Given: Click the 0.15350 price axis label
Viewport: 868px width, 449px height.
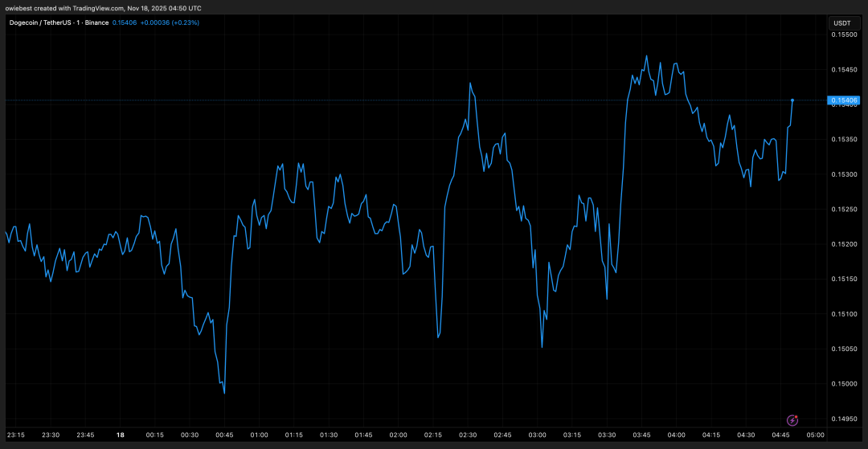Looking at the screenshot, I should pos(844,139).
